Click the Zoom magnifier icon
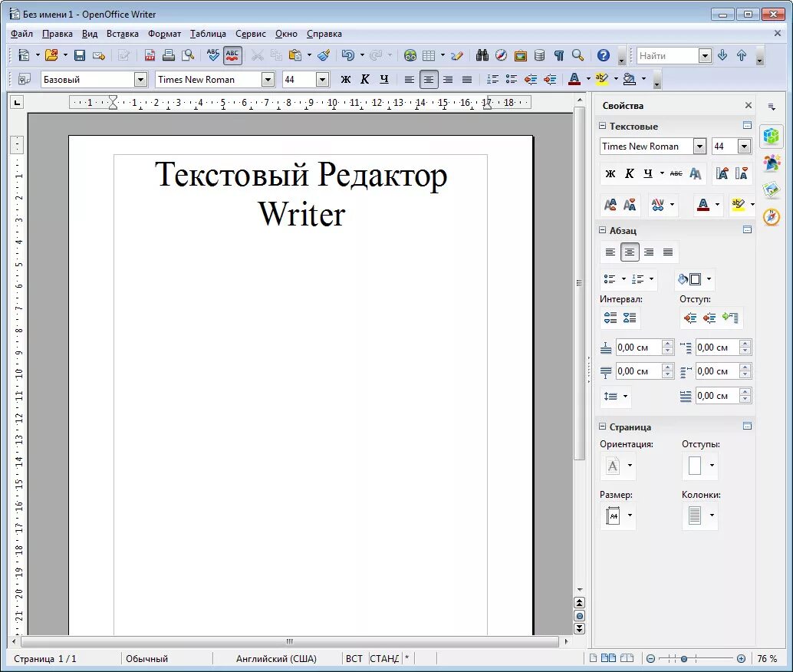793x672 pixels. [578, 55]
